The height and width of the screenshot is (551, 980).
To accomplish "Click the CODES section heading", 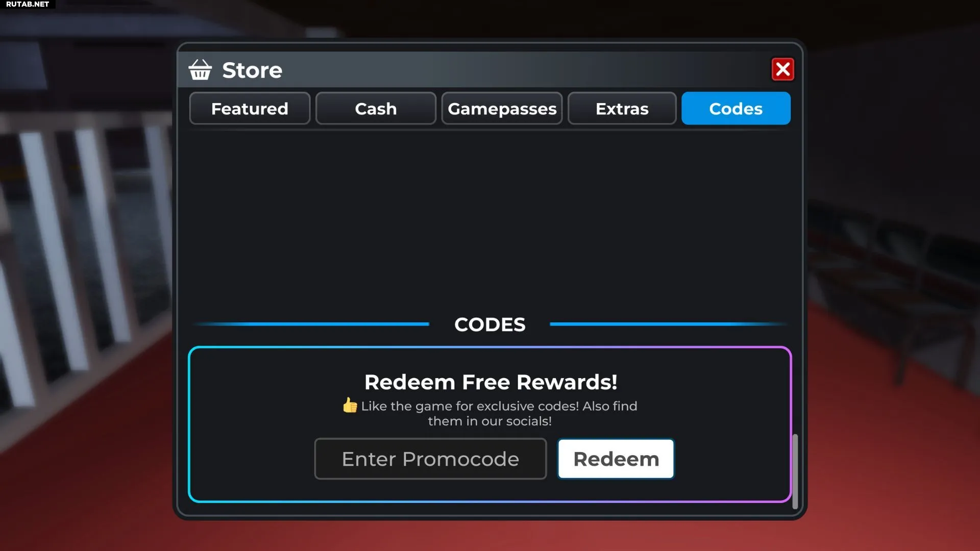I will (x=489, y=324).
